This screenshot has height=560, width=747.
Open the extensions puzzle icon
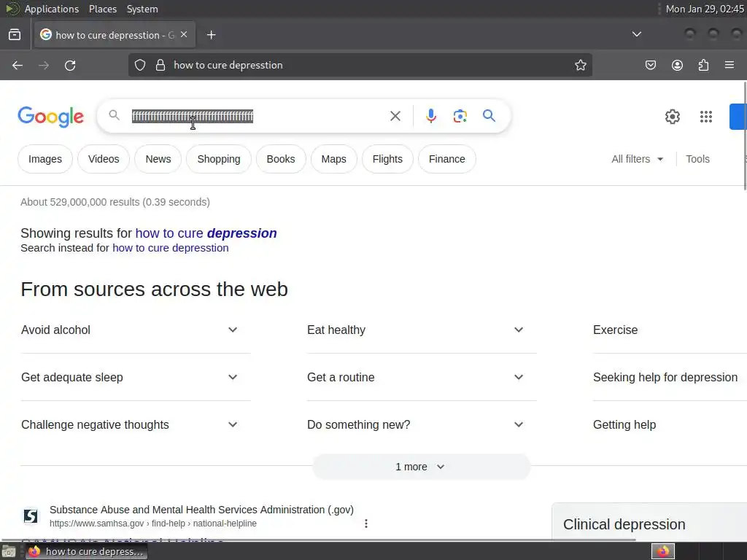coord(704,65)
